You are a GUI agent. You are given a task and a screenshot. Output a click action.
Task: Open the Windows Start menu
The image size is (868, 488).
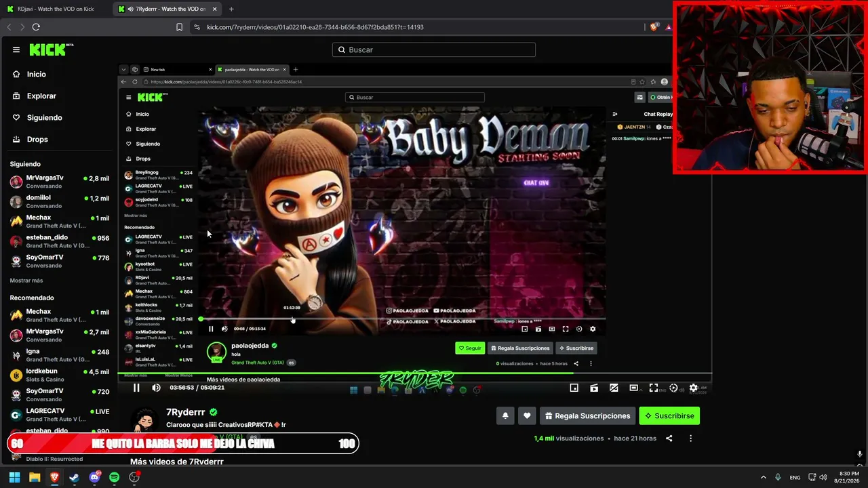pos(14,477)
